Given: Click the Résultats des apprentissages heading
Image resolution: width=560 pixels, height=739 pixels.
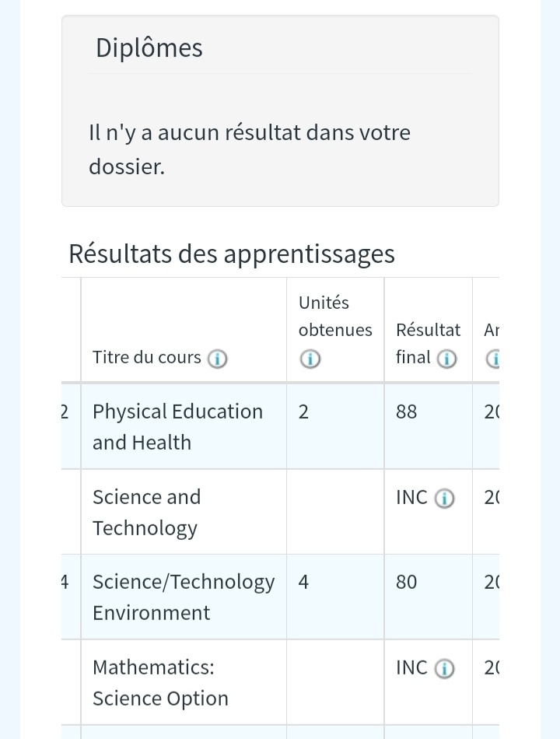Looking at the screenshot, I should coord(232,254).
